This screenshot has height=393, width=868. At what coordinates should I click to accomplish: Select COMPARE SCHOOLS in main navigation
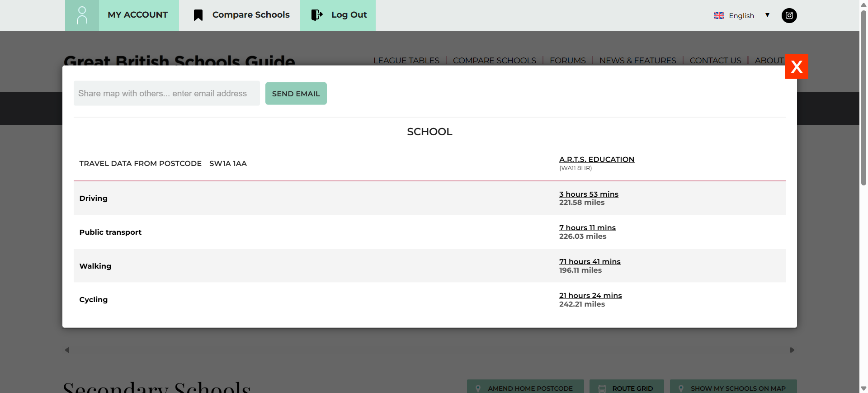tap(495, 60)
